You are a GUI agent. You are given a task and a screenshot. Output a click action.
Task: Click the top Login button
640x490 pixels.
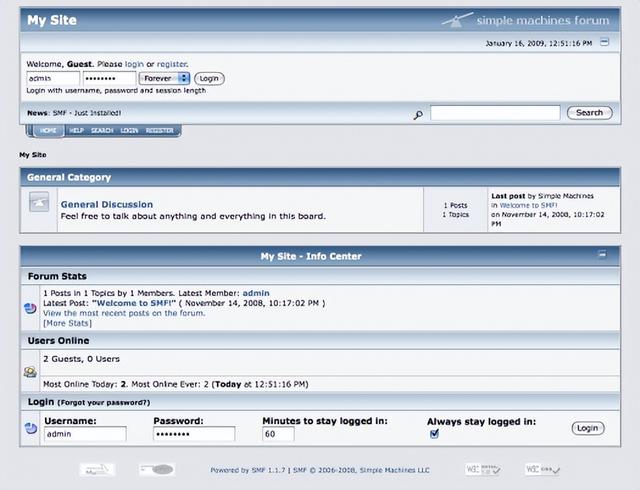coord(209,78)
